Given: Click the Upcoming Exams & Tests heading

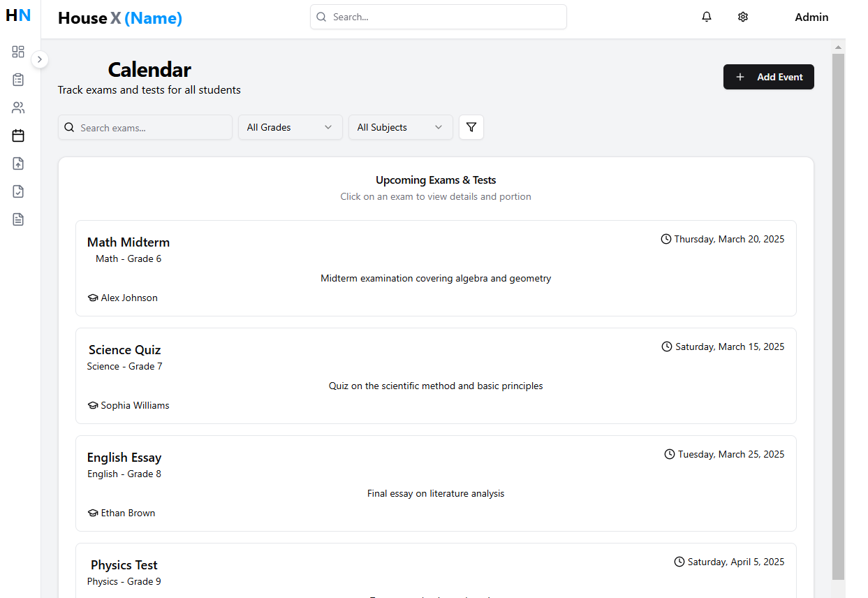Looking at the screenshot, I should coord(436,180).
